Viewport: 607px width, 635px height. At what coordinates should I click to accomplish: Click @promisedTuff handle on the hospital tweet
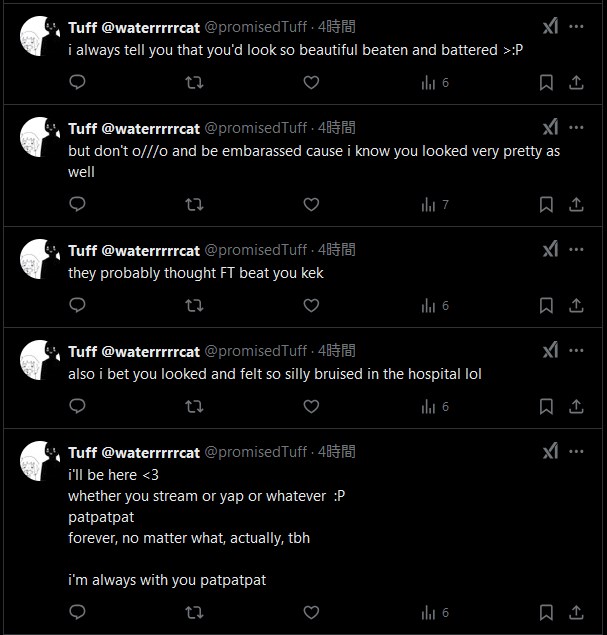(256, 351)
